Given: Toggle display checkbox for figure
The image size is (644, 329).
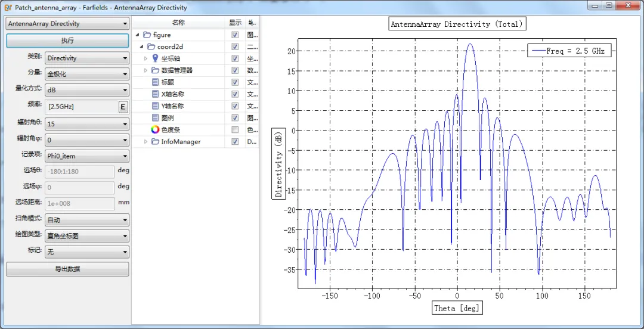Looking at the screenshot, I should tap(235, 35).
